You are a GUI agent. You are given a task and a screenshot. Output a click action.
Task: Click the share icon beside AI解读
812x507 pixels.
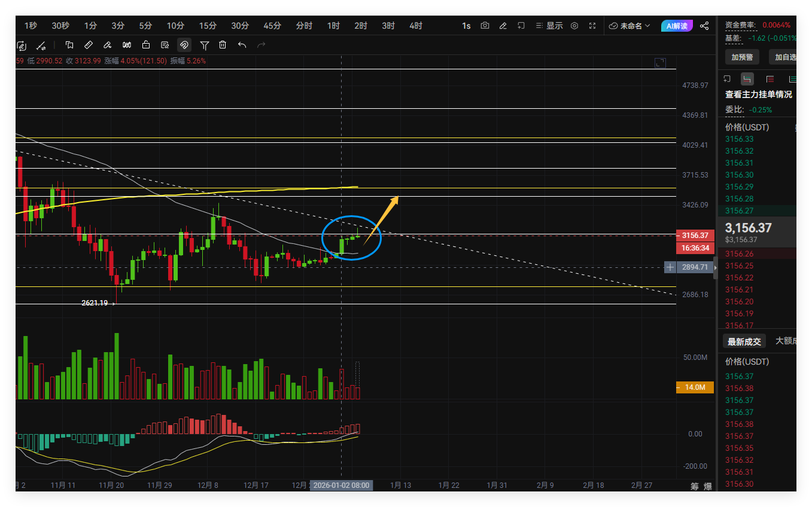tap(704, 26)
